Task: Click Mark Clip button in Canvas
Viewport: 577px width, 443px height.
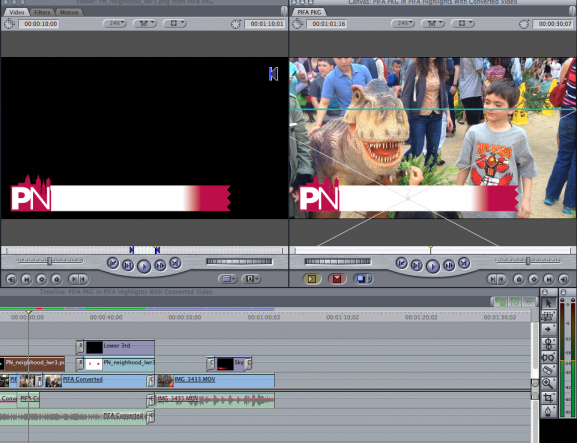Action: 549,279
